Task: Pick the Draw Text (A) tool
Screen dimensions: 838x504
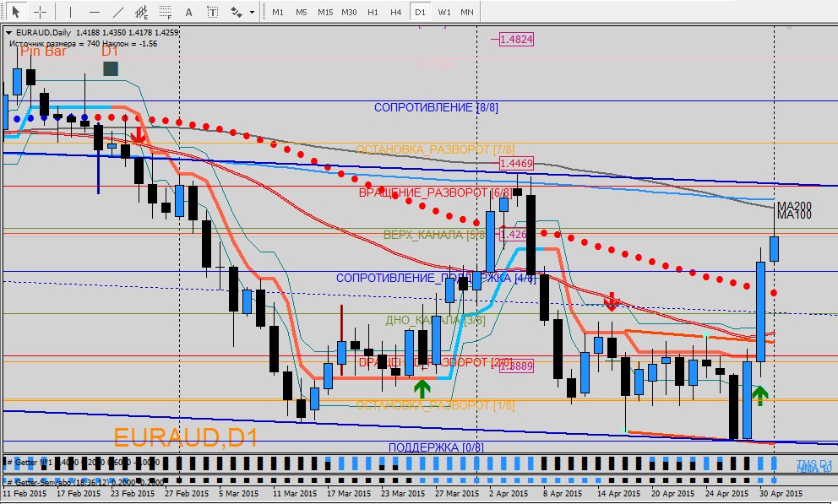Action: point(188,12)
